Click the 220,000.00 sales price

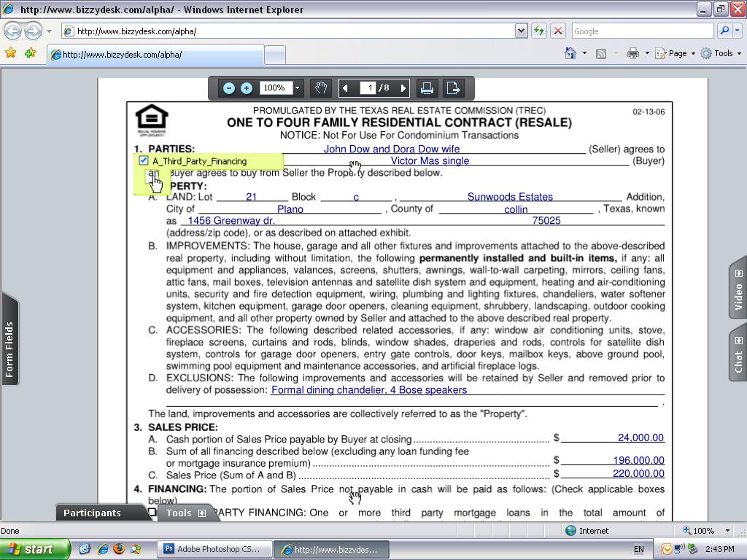(x=638, y=473)
